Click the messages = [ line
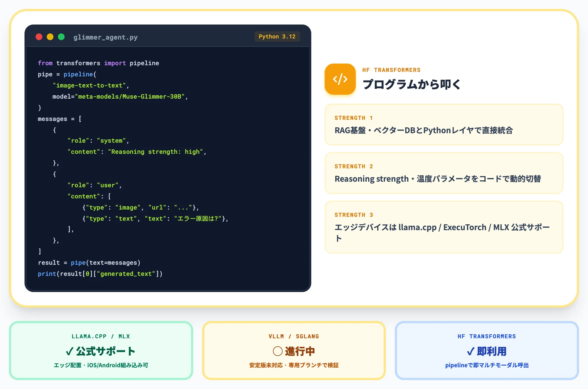This screenshot has width=588, height=389. [60, 119]
